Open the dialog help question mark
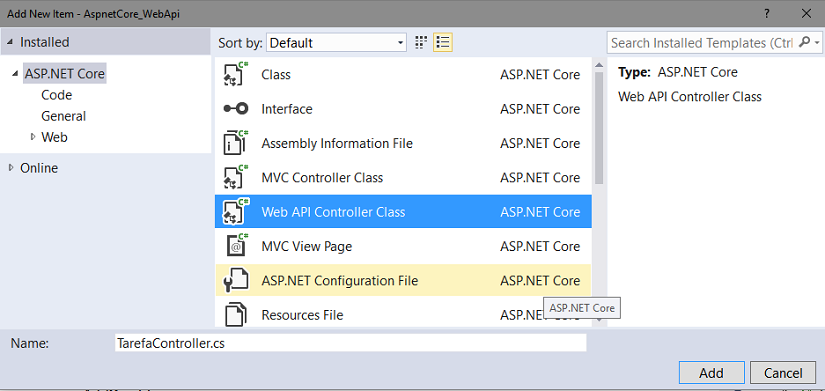The height and width of the screenshot is (391, 825). 768,14
